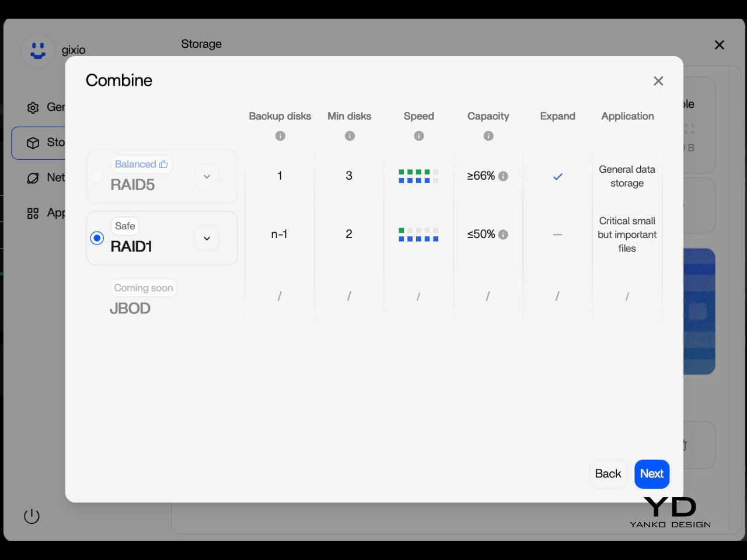Viewport: 747px width, 560px height.
Task: Click the power icon in sidebar
Action: click(32, 516)
